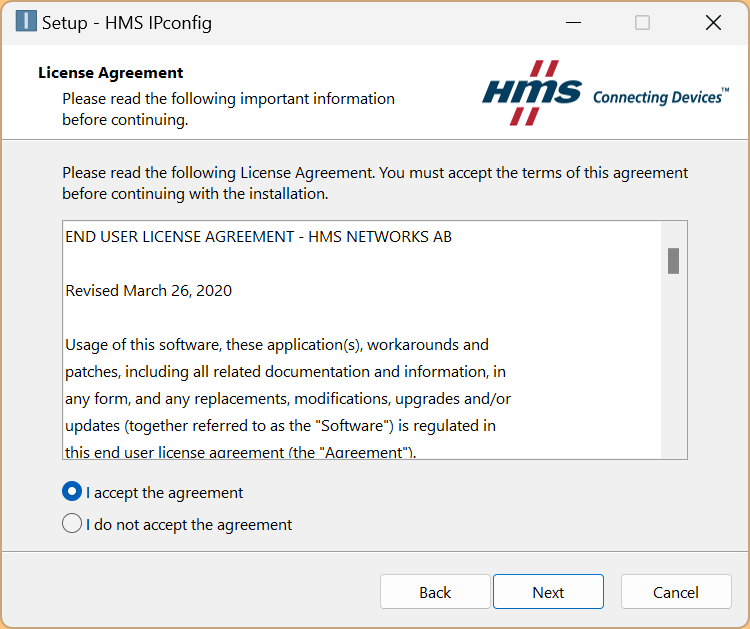
Task: Click line starting "Usage of this software"
Action: click(277, 345)
